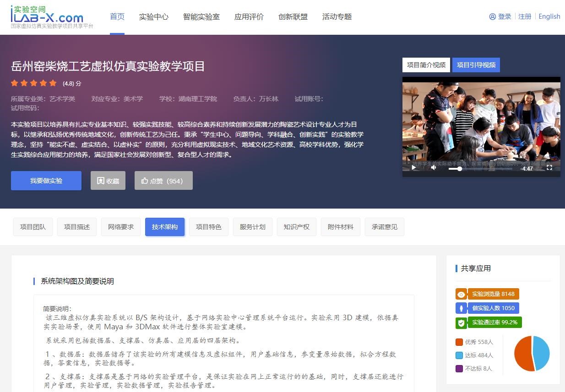Click the orange 优秀 legend swatch
The image size is (565, 392).
459,342
